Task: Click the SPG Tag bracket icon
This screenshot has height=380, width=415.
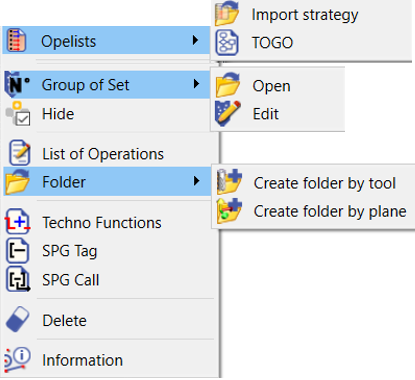Action: pos(17,251)
